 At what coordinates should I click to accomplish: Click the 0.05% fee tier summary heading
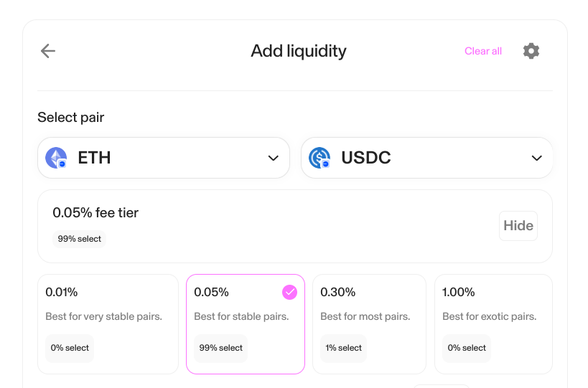(x=95, y=212)
